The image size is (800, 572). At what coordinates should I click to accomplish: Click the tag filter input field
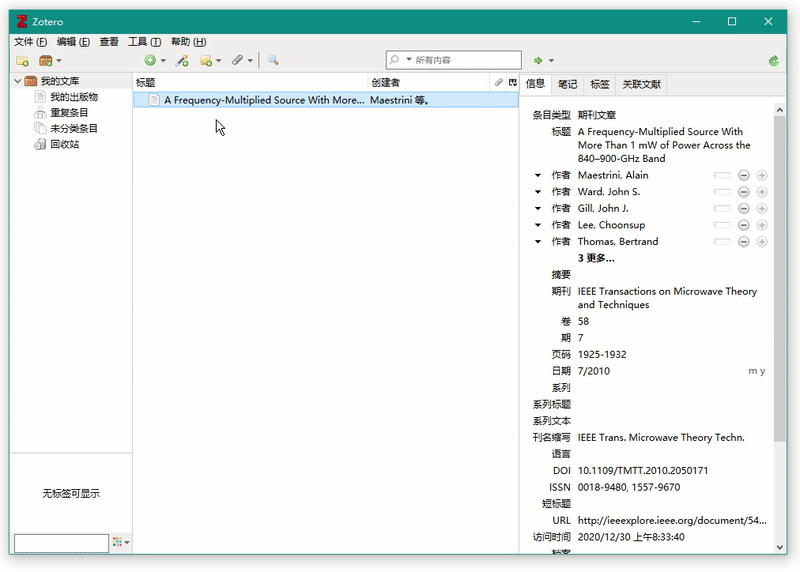(x=60, y=543)
